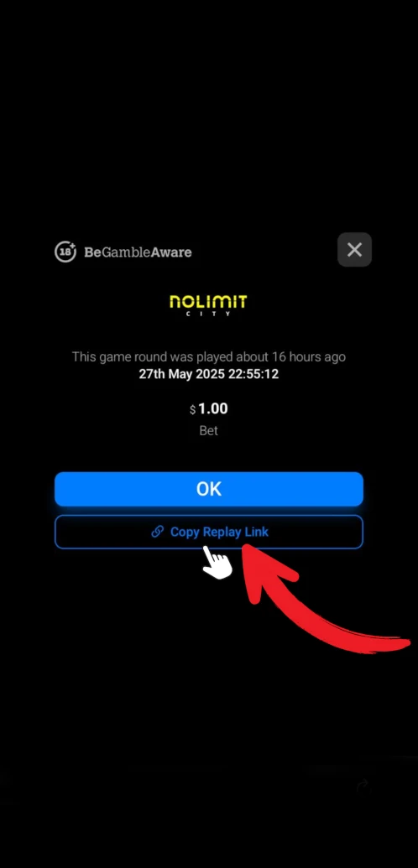The image size is (418, 868).
Task: Click the small 'CITY' text under Nolimit
Action: 208,314
